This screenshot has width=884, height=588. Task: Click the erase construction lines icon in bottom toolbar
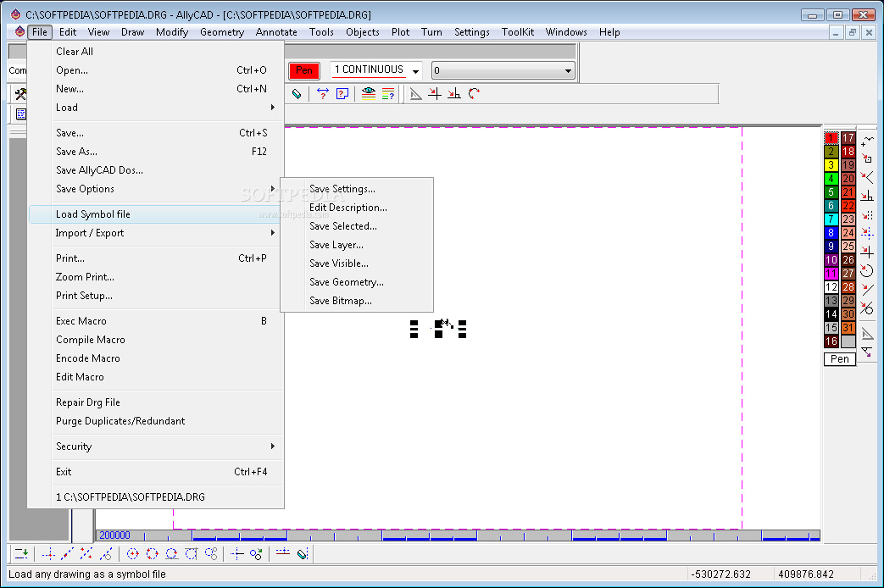tap(303, 554)
